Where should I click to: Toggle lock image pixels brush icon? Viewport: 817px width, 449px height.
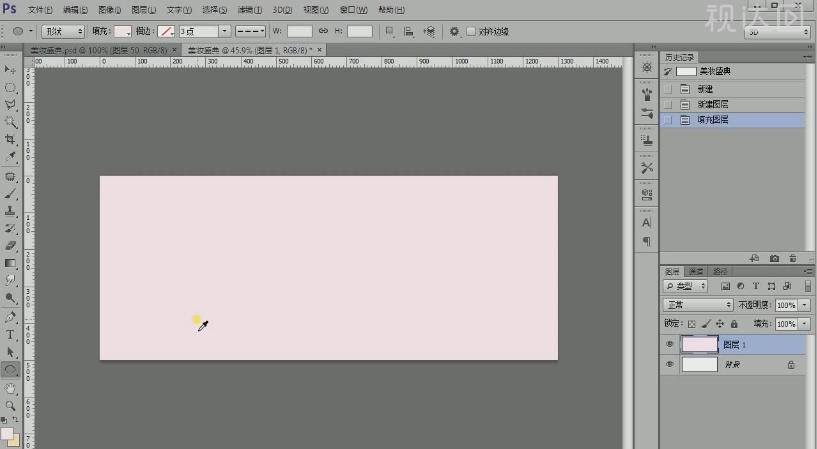(706, 324)
